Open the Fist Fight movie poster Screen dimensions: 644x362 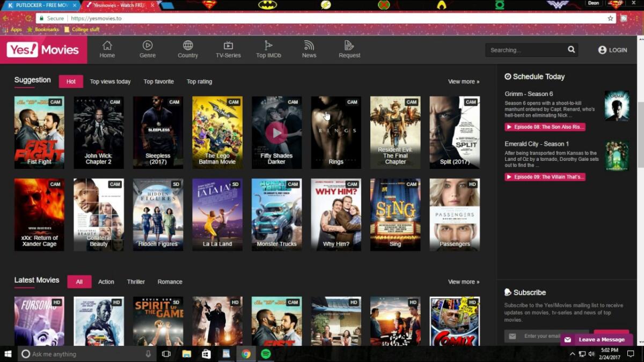pyautogui.click(x=39, y=132)
